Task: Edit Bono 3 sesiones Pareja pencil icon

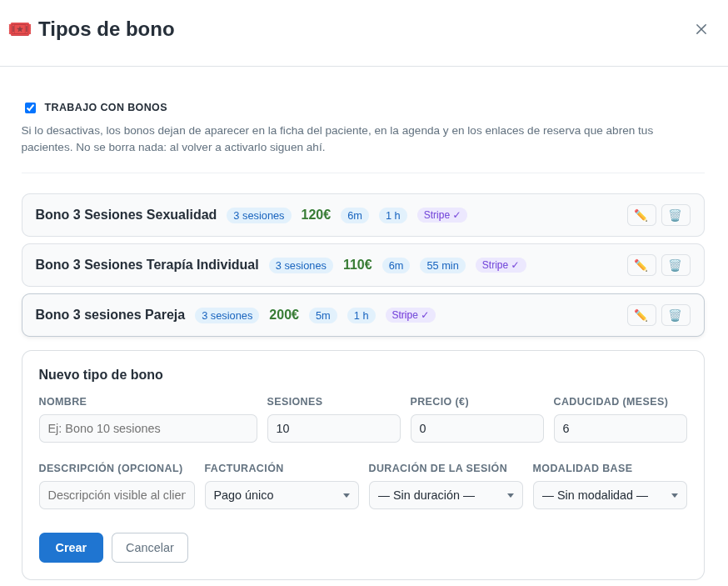Action: coord(641,315)
